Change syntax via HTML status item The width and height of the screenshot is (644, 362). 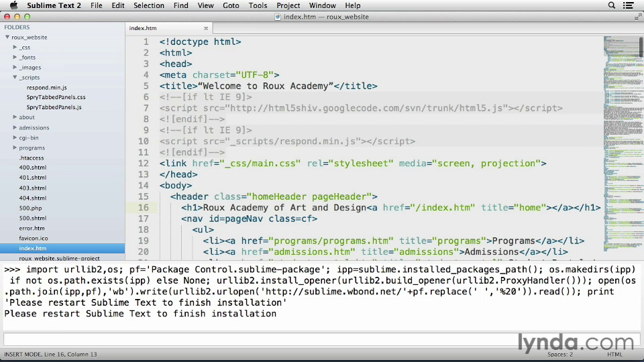pyautogui.click(x=614, y=354)
